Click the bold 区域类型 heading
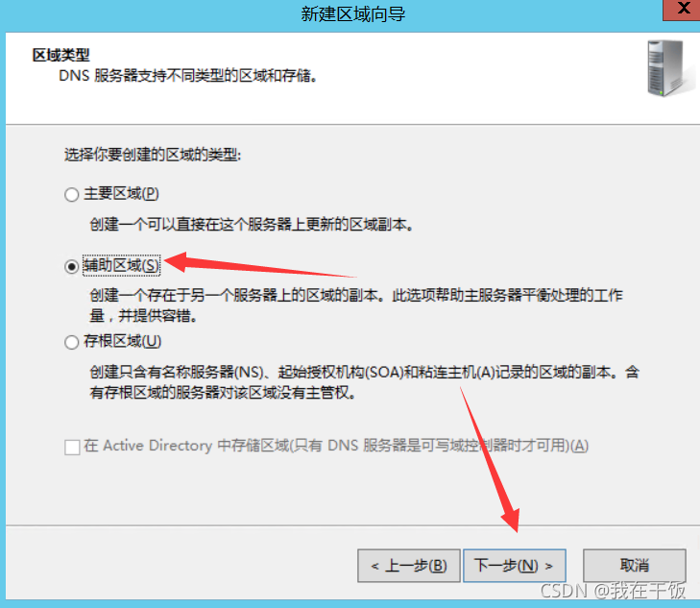The image size is (700, 608). pos(60,56)
